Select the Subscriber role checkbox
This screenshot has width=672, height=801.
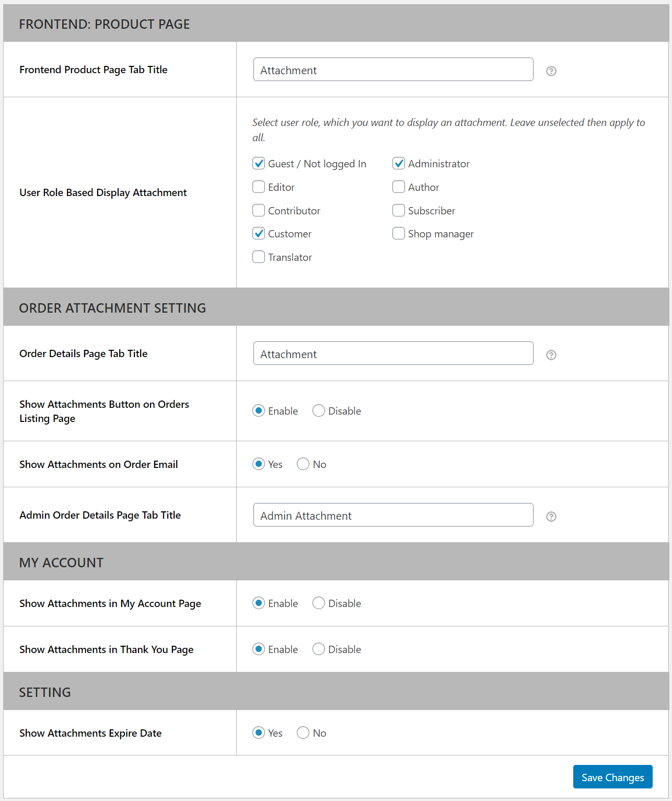click(x=399, y=210)
